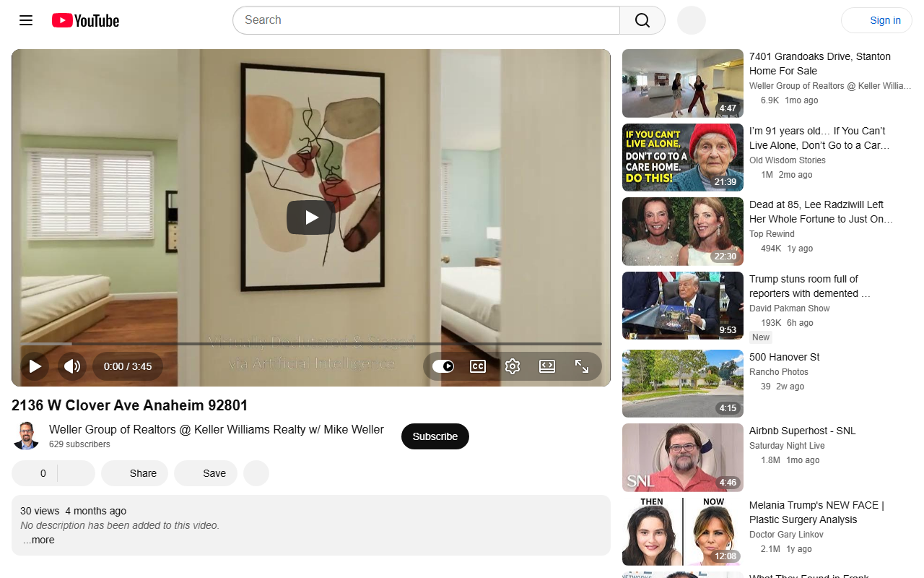Screen dimensions: 924x578
Task: Open Lee Radziwill video thumbnail
Action: coord(683,231)
